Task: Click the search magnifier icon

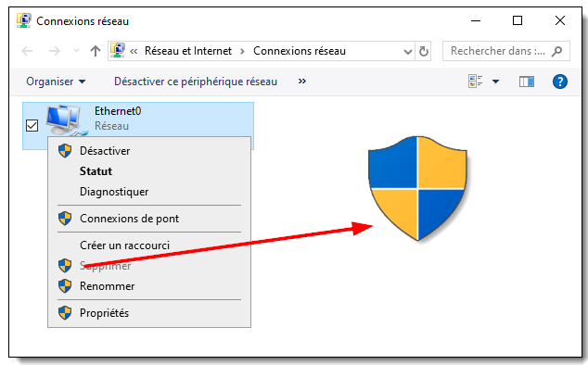Action: pyautogui.click(x=556, y=51)
